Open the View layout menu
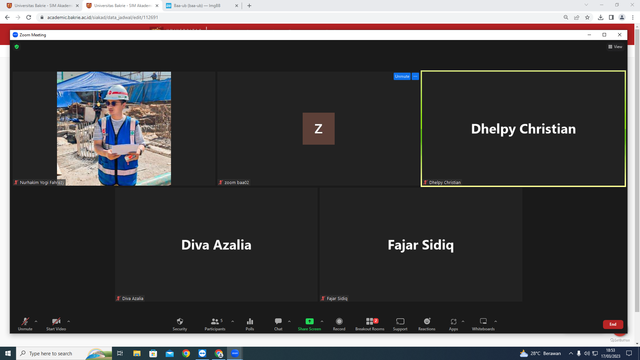 click(x=615, y=47)
